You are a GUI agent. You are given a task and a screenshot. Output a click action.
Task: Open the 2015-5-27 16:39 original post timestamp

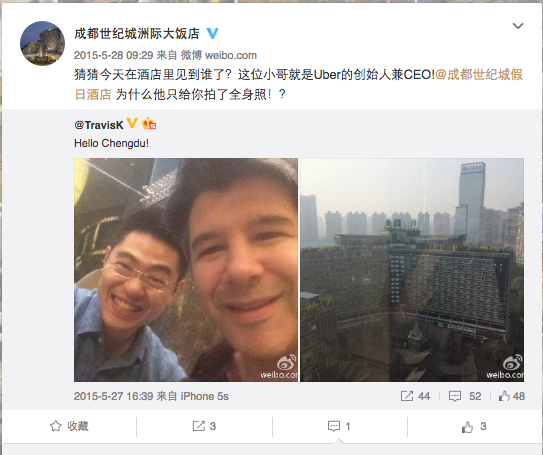pos(114,396)
